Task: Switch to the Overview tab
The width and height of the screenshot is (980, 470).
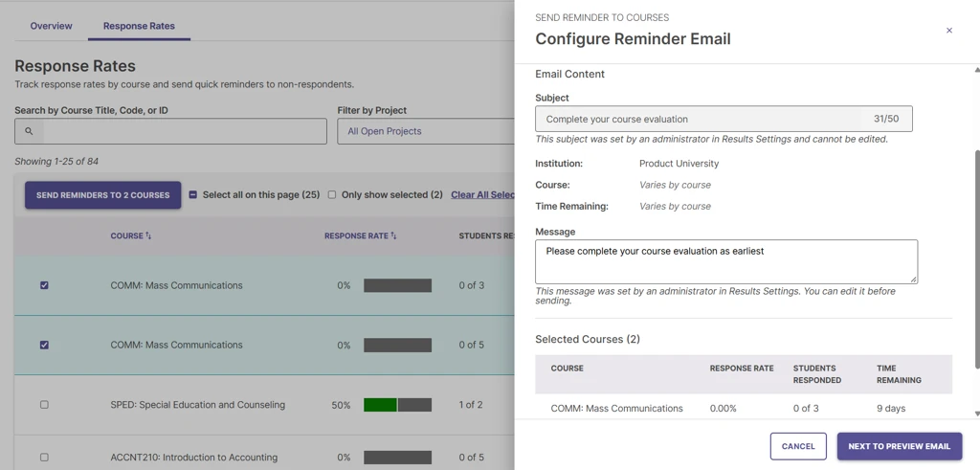Action: pos(52,26)
